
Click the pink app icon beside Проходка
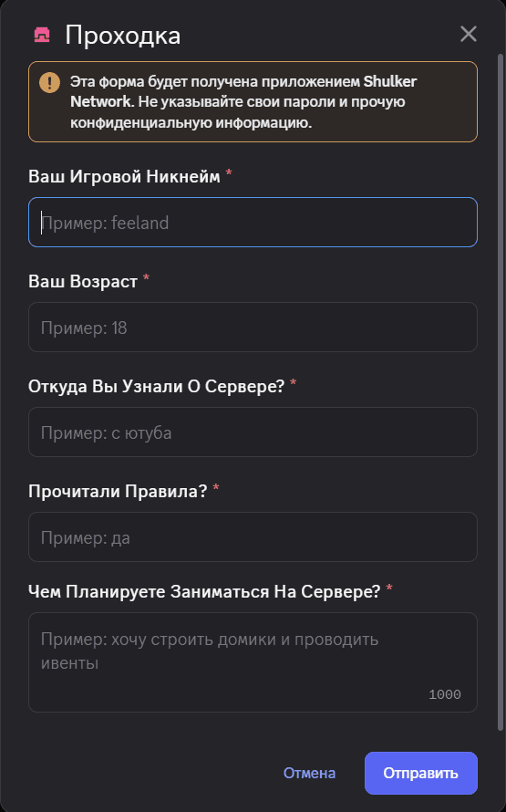tap(42, 36)
